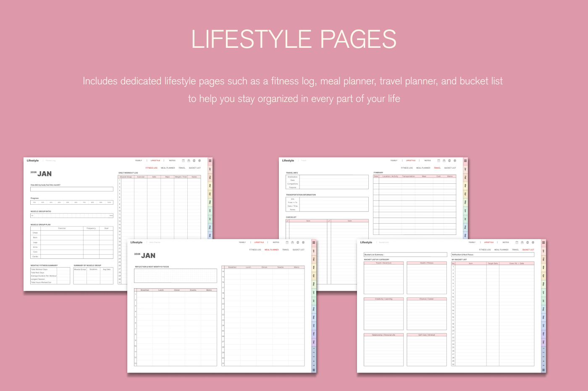Click the globe icon on the Bucket List page
Screen dimensions: 588x391
pyautogui.click(x=528, y=242)
